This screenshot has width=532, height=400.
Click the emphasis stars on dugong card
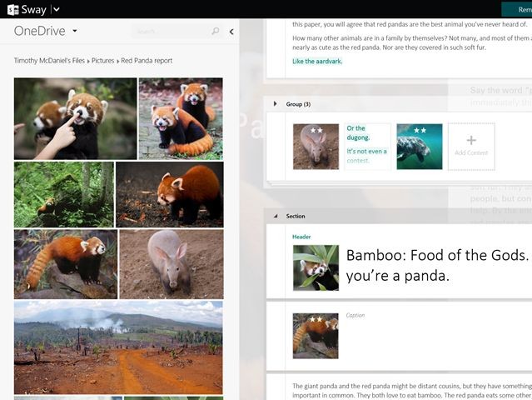click(x=420, y=130)
